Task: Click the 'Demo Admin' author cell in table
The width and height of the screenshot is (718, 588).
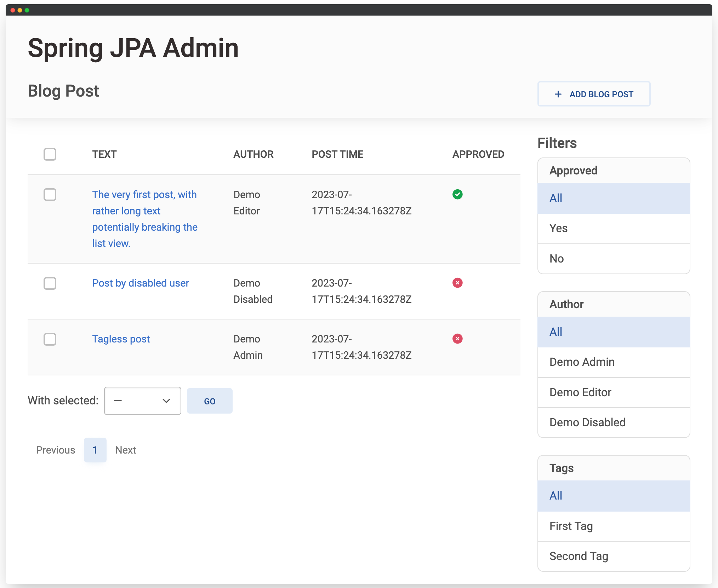Action: (248, 347)
